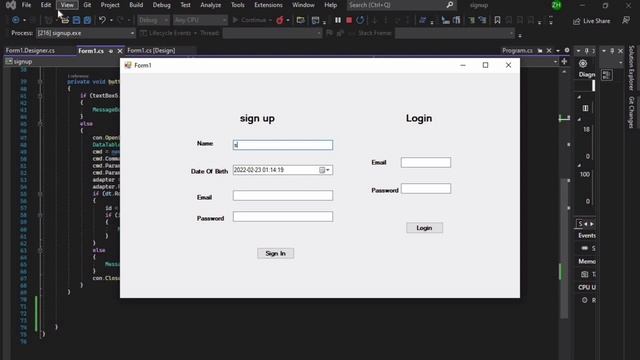Split the editor with the plus icon

click(564, 61)
